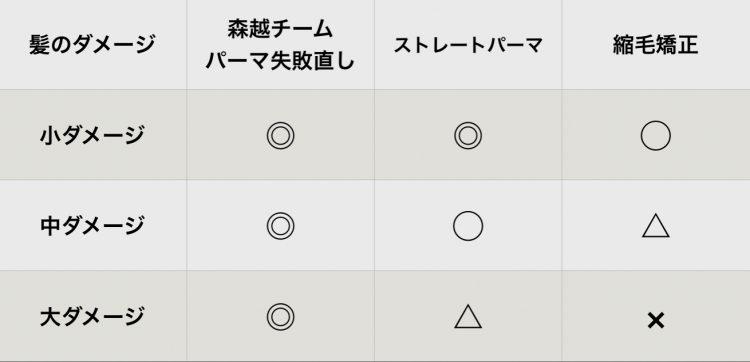Click the double circle for 小ダメージ under 森越チーム
Viewport: 750px width, 362px height.
click(280, 136)
